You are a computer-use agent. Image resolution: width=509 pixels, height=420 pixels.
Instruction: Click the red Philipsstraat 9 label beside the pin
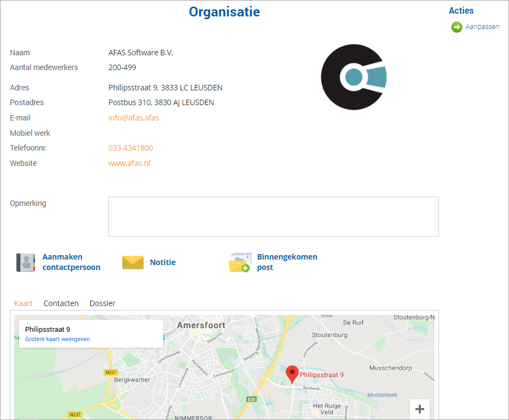coord(321,375)
